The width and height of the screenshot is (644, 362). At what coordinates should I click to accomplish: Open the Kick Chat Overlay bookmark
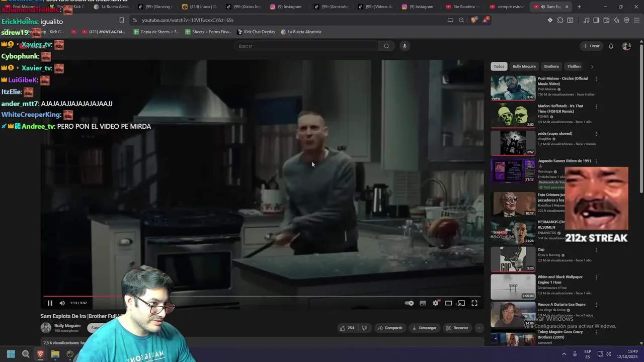(256, 32)
